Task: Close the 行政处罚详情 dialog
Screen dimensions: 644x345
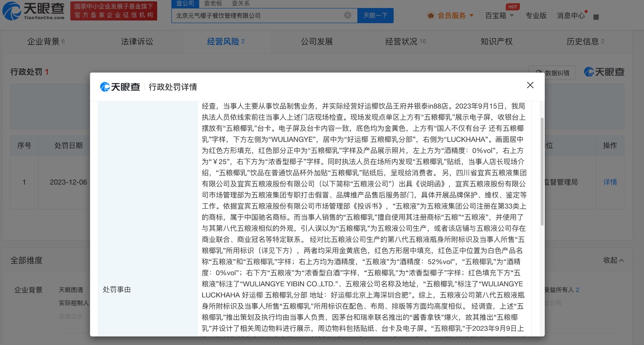Action: 530,85
